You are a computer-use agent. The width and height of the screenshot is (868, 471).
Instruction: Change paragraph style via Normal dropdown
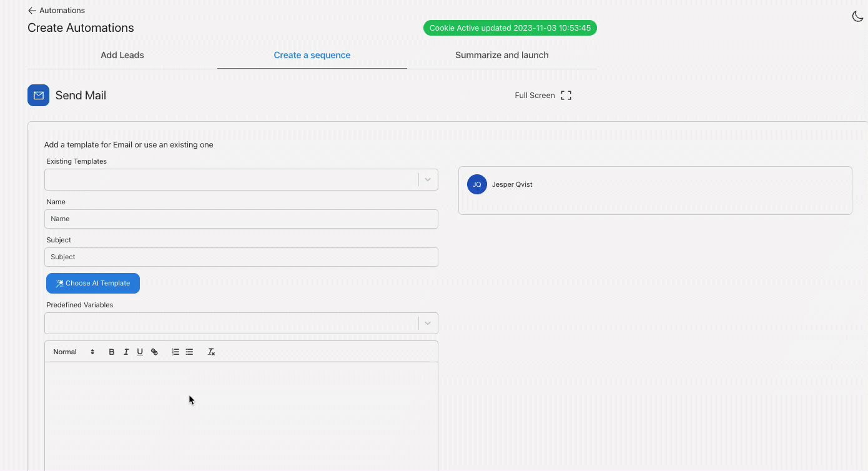[x=74, y=352]
